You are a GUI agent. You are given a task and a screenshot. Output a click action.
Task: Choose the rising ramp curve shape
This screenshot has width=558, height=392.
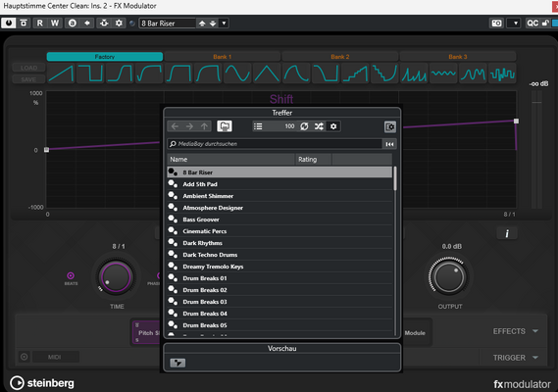[x=61, y=73]
